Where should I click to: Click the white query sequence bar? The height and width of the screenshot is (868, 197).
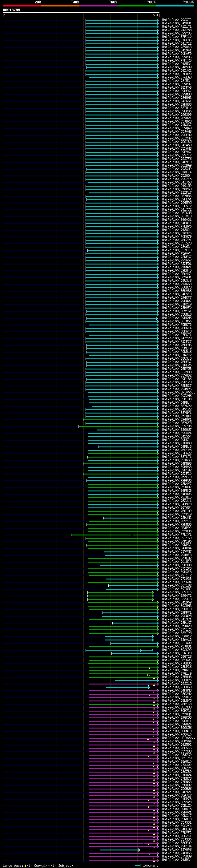pyautogui.click(x=81, y=13)
